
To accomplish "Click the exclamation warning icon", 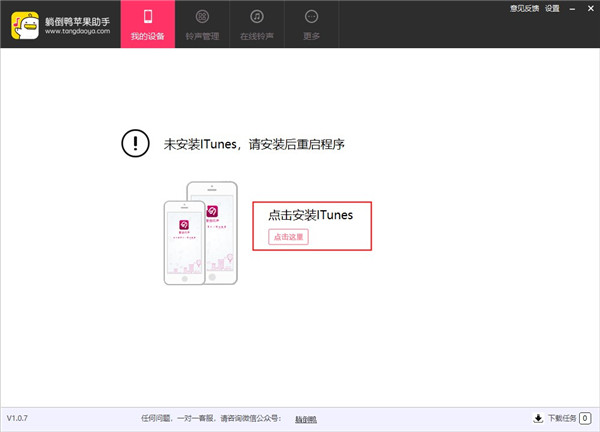I will 134,143.
